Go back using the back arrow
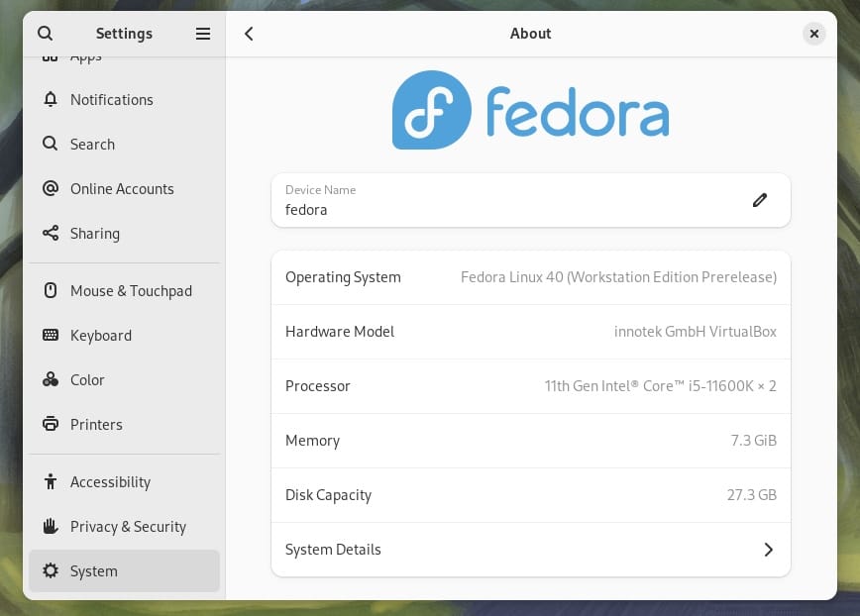The image size is (860, 616). click(249, 33)
